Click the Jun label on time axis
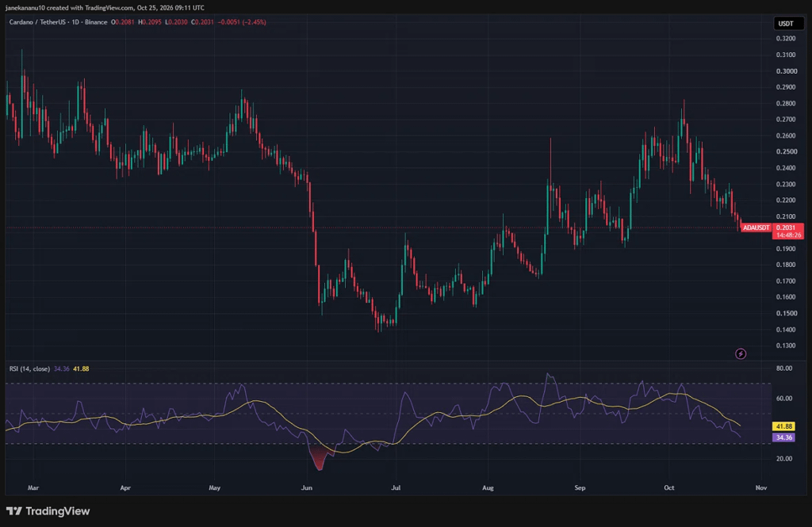 point(307,487)
